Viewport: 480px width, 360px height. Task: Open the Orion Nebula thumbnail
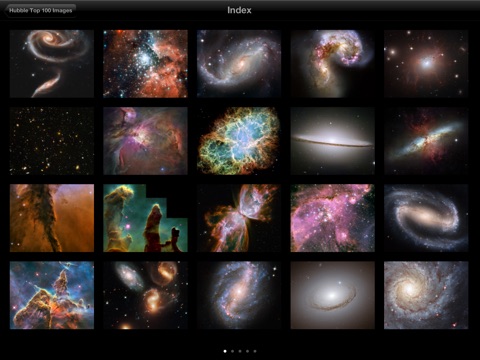point(145,141)
